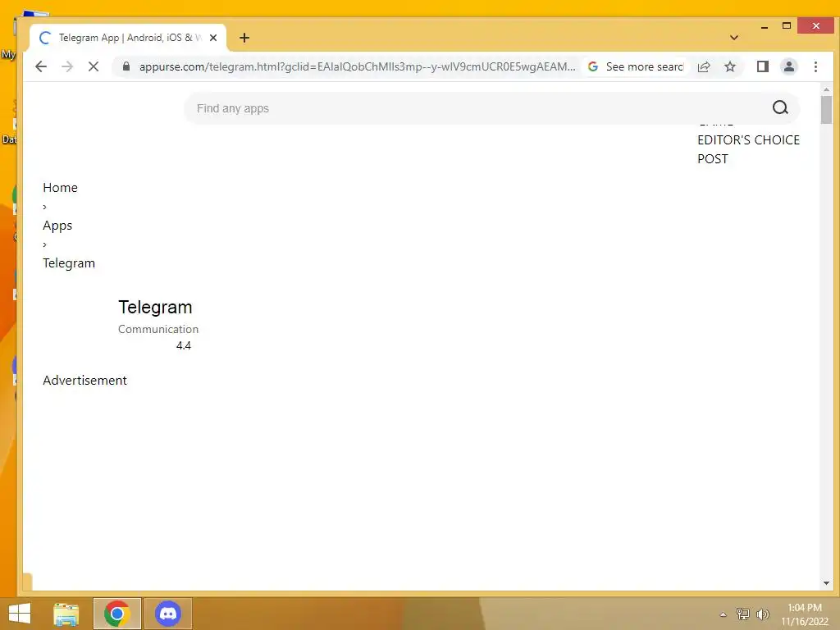Click Chrome taskbar icon
This screenshot has height=630, width=840.
coord(116,614)
